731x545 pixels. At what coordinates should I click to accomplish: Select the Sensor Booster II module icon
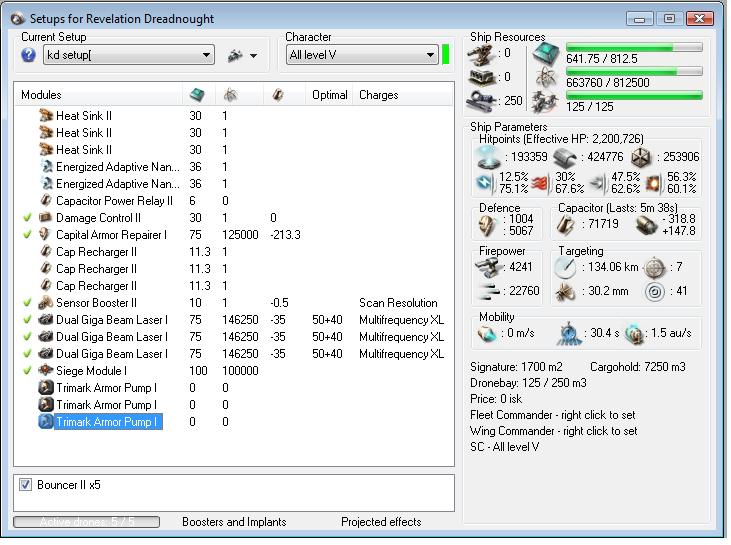pyautogui.click(x=46, y=303)
